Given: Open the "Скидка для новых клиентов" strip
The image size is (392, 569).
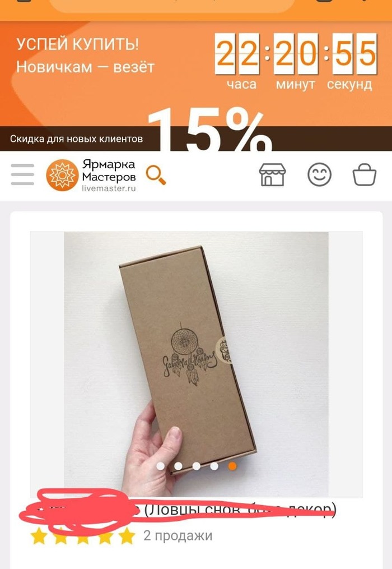Looking at the screenshot, I should click(77, 138).
